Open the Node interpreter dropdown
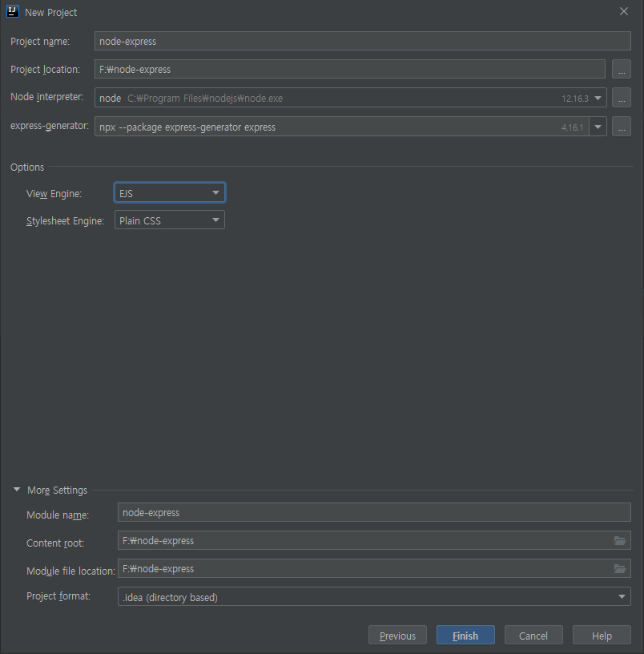644x654 pixels. 598,98
